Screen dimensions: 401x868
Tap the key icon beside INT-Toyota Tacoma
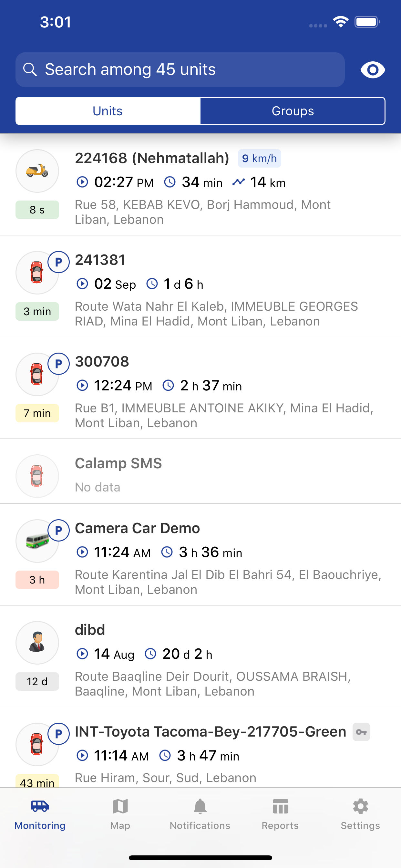(361, 732)
